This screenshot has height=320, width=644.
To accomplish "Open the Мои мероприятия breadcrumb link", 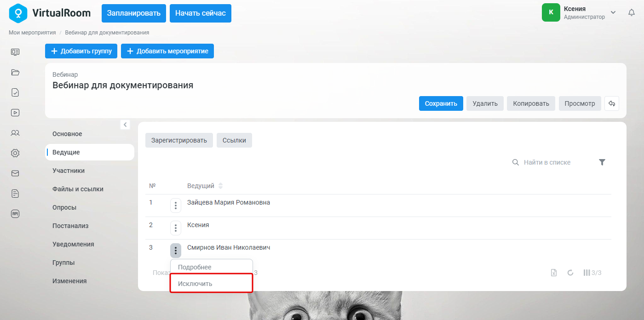I will pos(32,33).
